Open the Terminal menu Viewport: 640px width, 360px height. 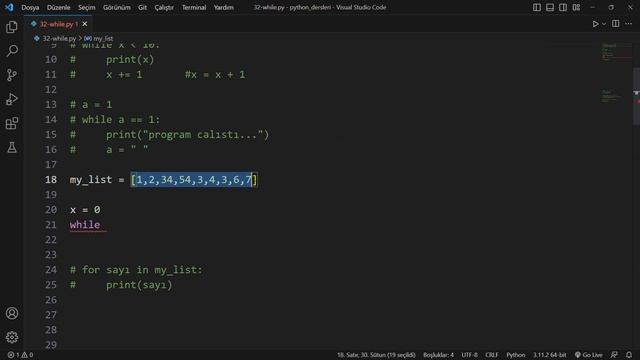[194, 7]
